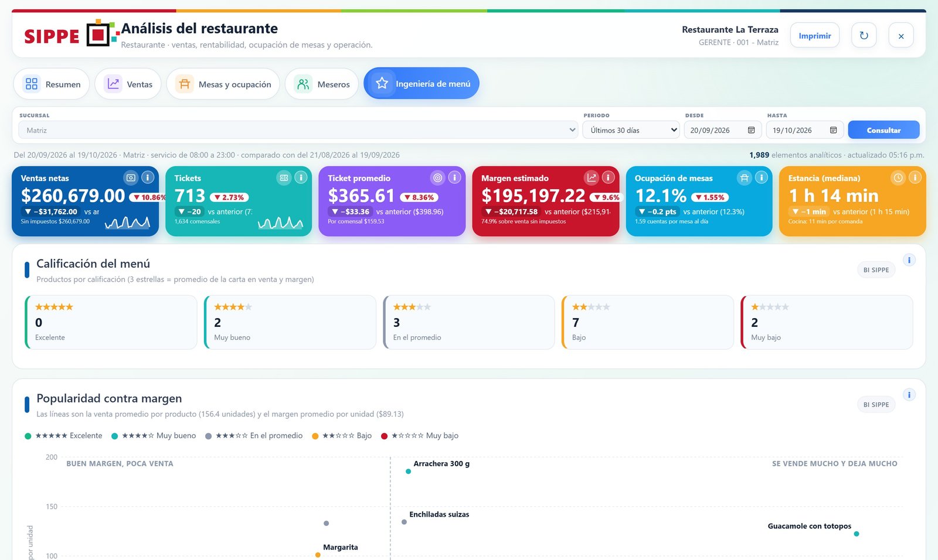Click the refresh icon in the header
Image resolution: width=938 pixels, height=560 pixels.
[x=864, y=35]
